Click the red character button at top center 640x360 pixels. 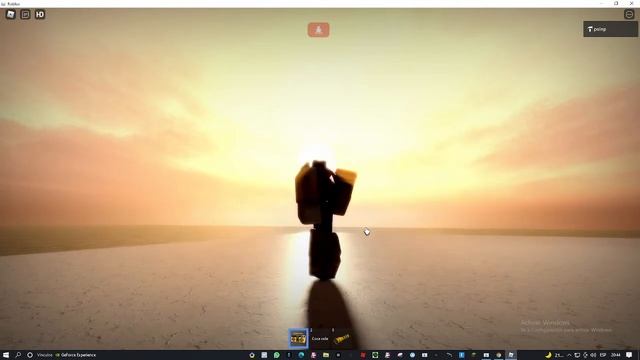click(x=318, y=30)
